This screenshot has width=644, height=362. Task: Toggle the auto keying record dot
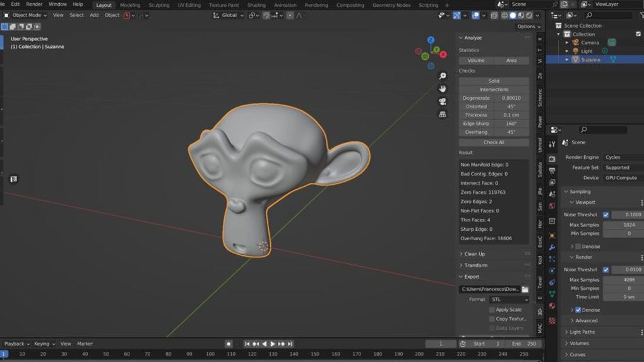pyautogui.click(x=229, y=344)
